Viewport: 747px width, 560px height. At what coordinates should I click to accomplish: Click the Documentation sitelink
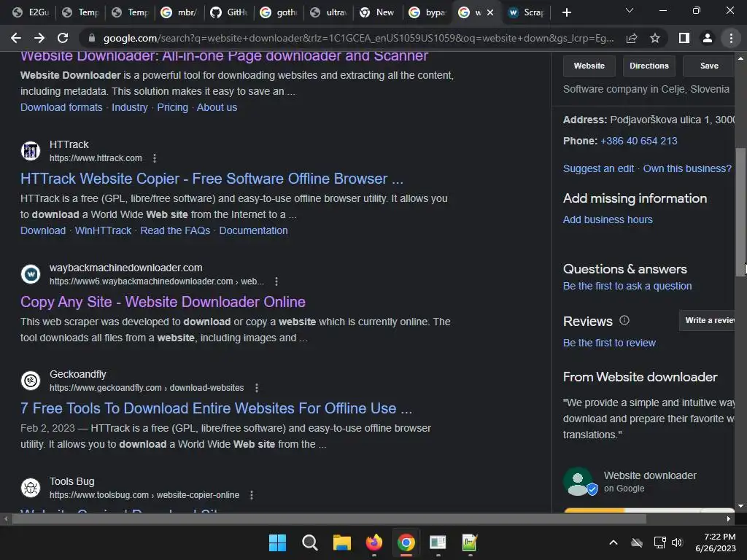point(253,230)
